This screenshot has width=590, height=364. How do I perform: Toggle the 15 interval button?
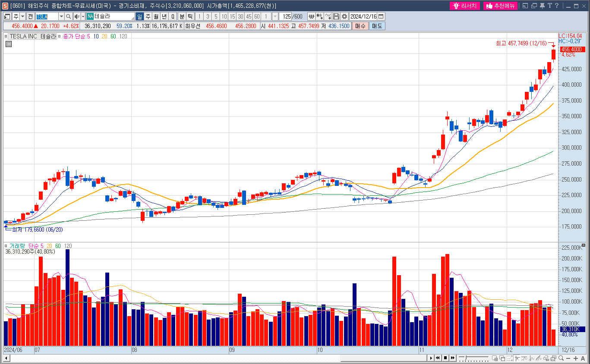[232, 16]
